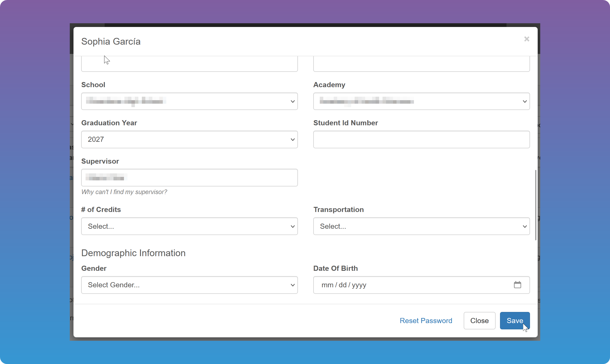
Task: Open the Select Gender dropdown
Action: tap(190, 285)
